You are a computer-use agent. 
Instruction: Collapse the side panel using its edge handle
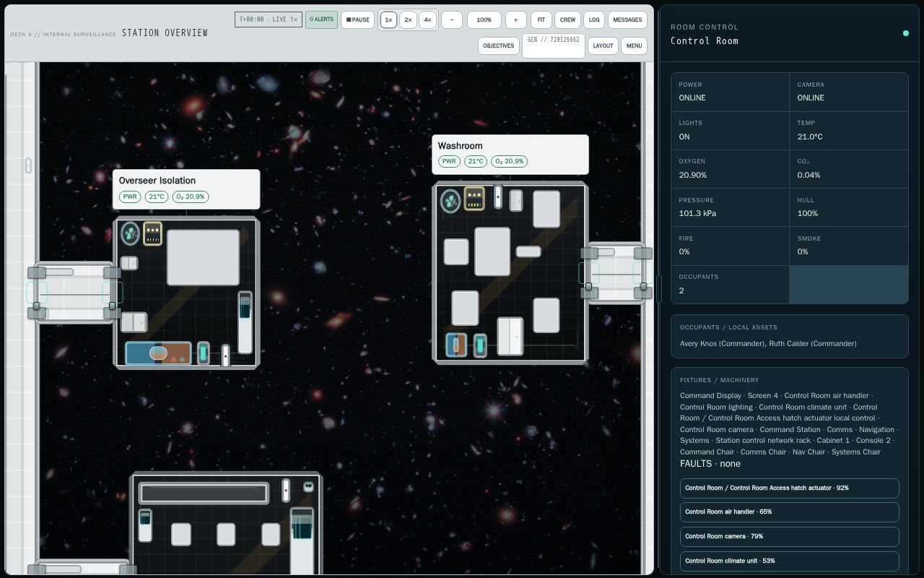(658, 288)
